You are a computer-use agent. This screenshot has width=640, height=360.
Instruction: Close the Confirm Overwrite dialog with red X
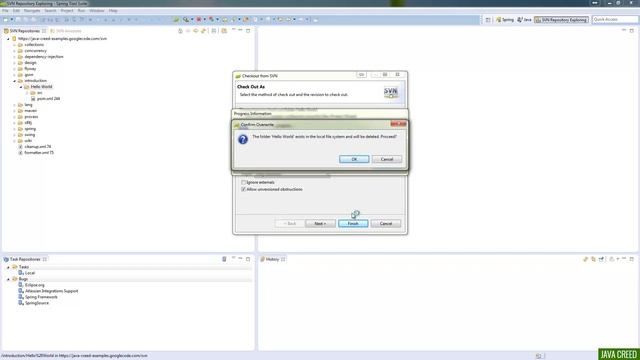click(x=398, y=124)
